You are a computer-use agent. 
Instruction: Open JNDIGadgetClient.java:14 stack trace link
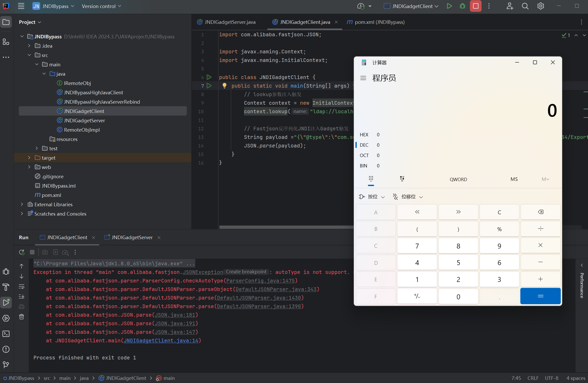tap(161, 341)
